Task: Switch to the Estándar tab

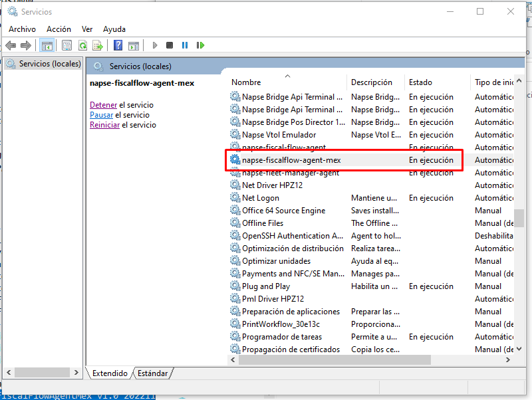Action: pyautogui.click(x=153, y=373)
